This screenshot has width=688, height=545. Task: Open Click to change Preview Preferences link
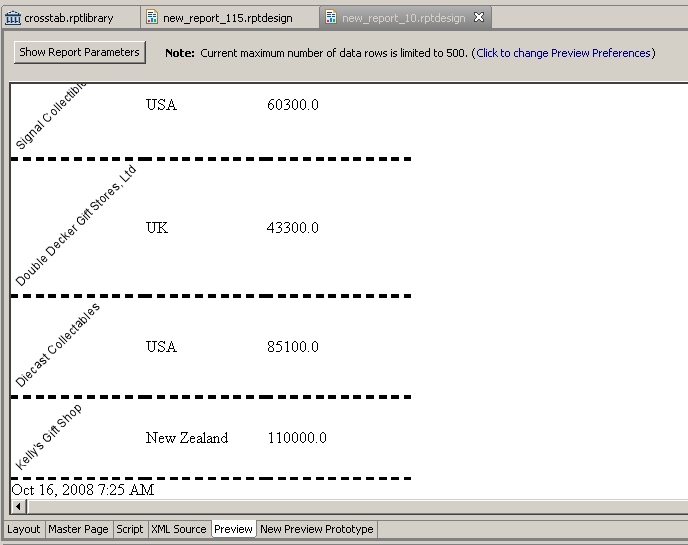click(x=563, y=53)
